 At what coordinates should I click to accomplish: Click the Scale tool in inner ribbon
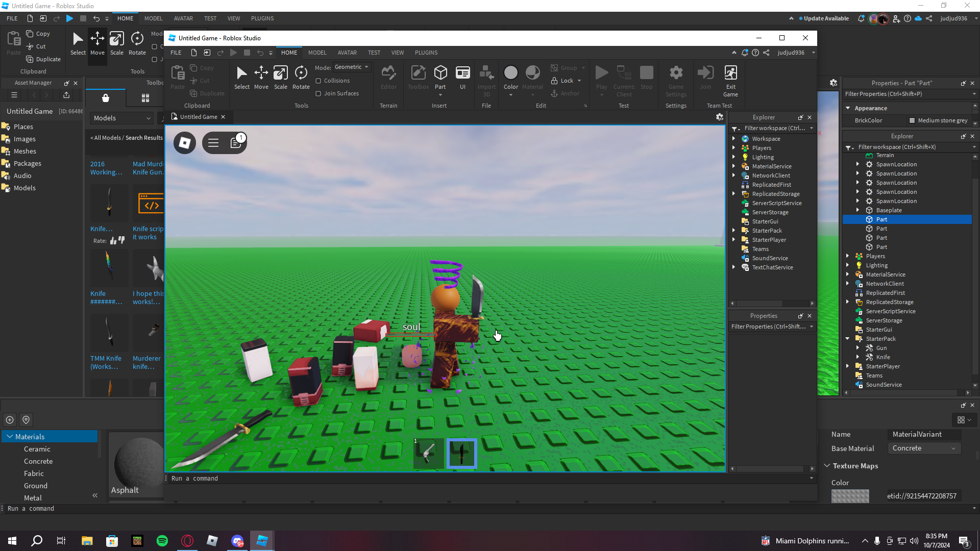coord(280,78)
